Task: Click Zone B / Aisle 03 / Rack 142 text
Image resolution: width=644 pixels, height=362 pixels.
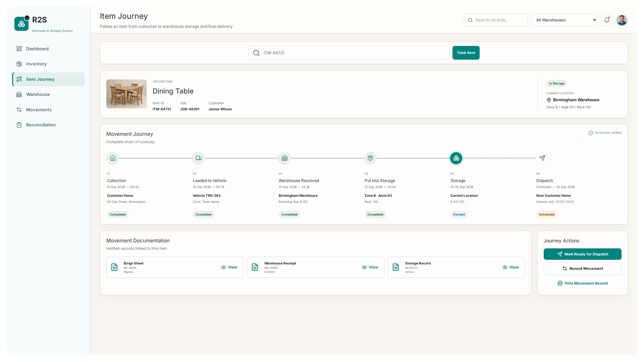Action: click(569, 107)
